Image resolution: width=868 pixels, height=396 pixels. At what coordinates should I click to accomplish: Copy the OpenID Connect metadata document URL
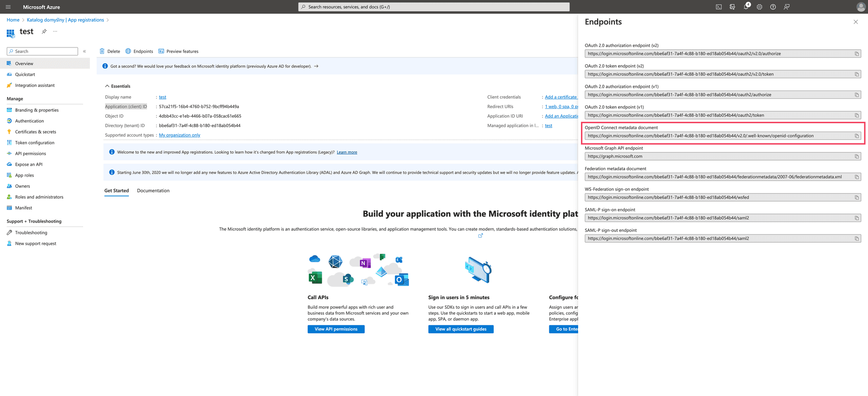[856, 136]
